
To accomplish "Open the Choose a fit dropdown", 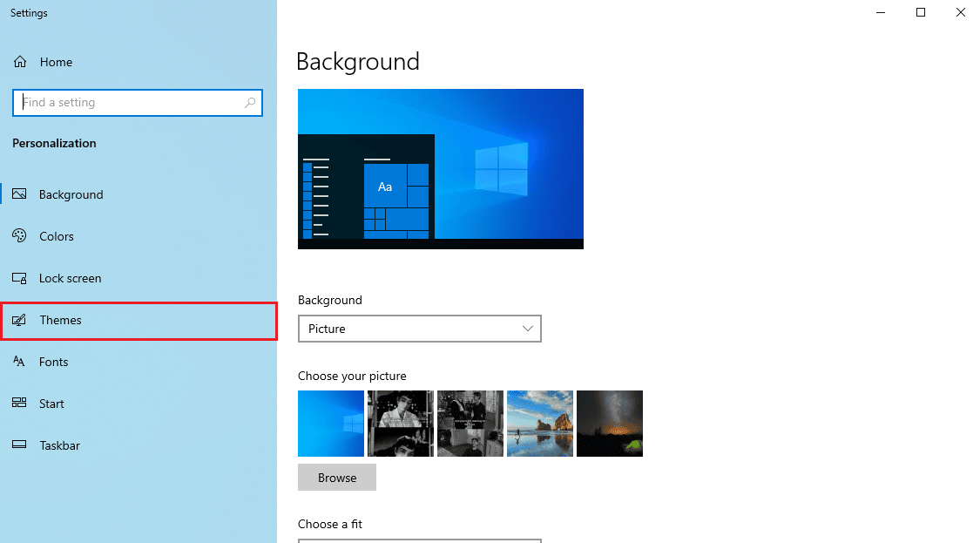I will coord(419,540).
